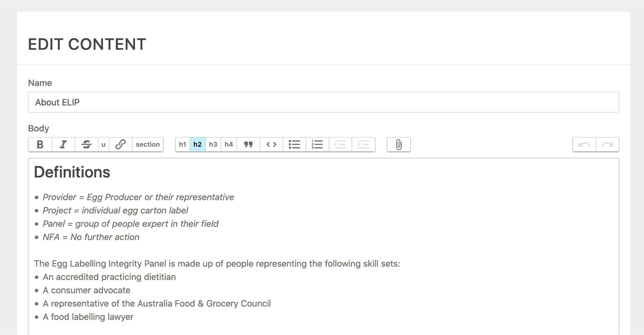Screen dimensions: 644x335
Task: Click the 'section' toolbar button
Action: [148, 144]
